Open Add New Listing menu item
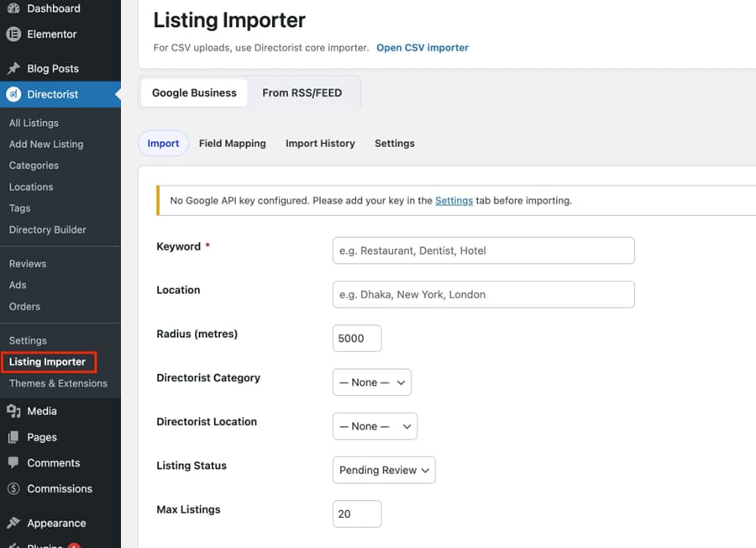The width and height of the screenshot is (756, 548). (x=46, y=145)
